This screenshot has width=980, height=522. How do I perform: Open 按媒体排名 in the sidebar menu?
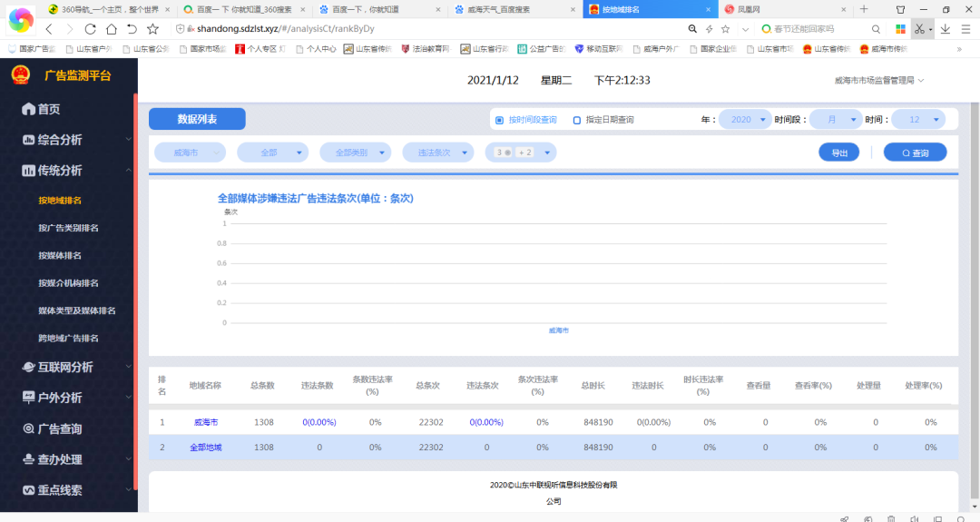(x=60, y=255)
